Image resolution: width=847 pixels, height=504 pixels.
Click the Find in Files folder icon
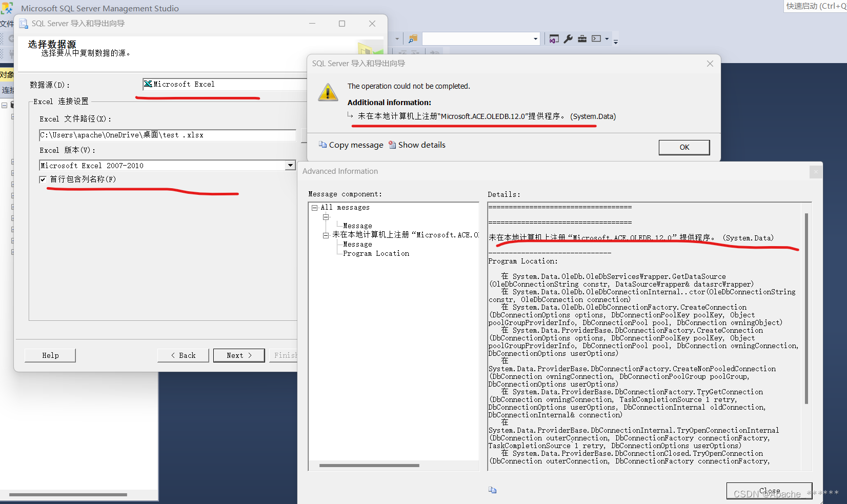[x=413, y=39]
